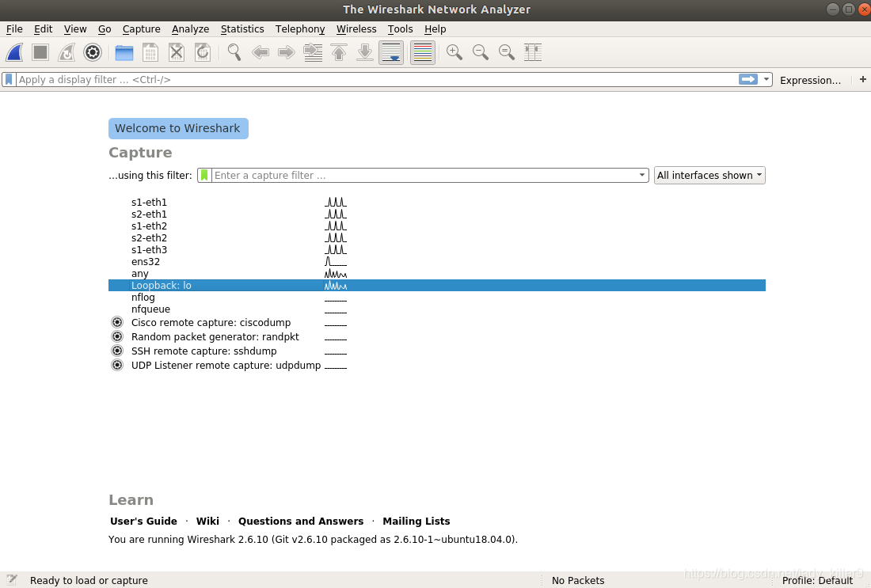Select the ens32 interface
Viewport: 871px width, 588px height.
click(x=436, y=261)
